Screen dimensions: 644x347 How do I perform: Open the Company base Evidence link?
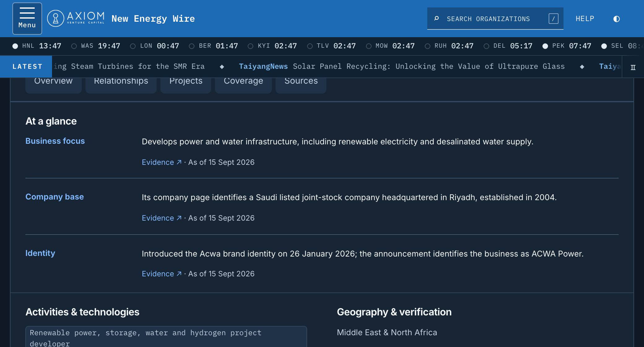pyautogui.click(x=162, y=218)
